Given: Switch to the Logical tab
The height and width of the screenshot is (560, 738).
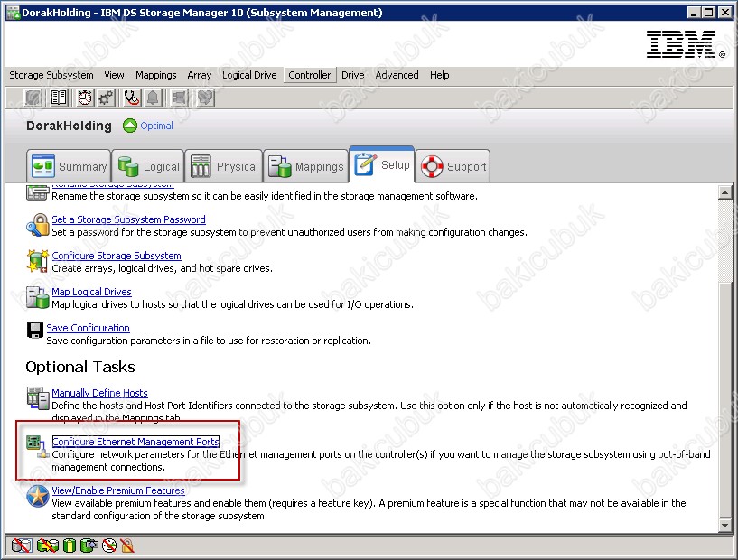Looking at the screenshot, I should click(148, 166).
